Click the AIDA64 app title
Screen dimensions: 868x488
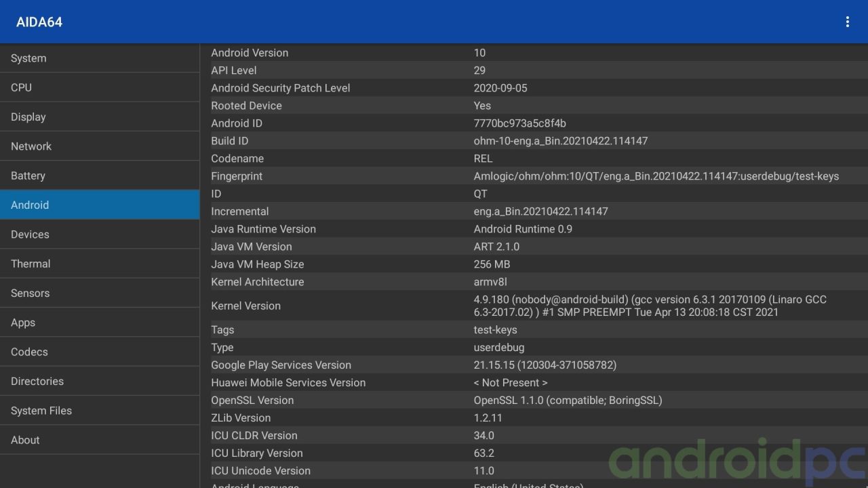click(x=39, y=22)
